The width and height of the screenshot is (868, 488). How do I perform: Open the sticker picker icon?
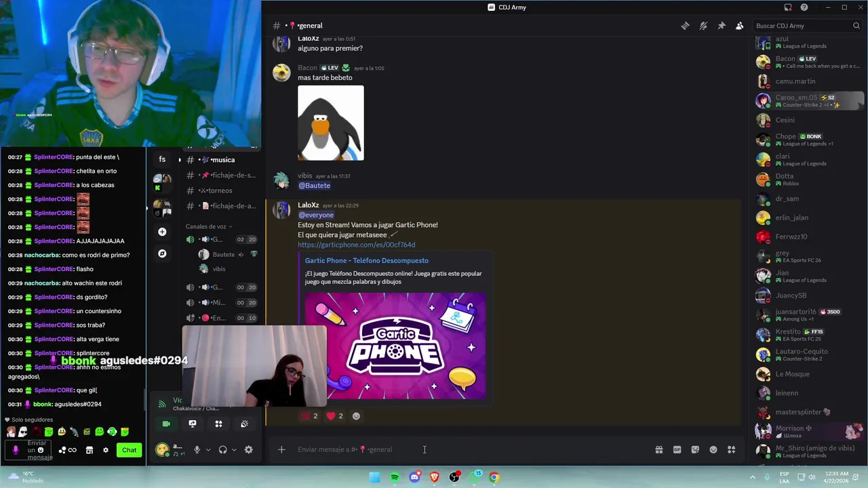(695, 449)
